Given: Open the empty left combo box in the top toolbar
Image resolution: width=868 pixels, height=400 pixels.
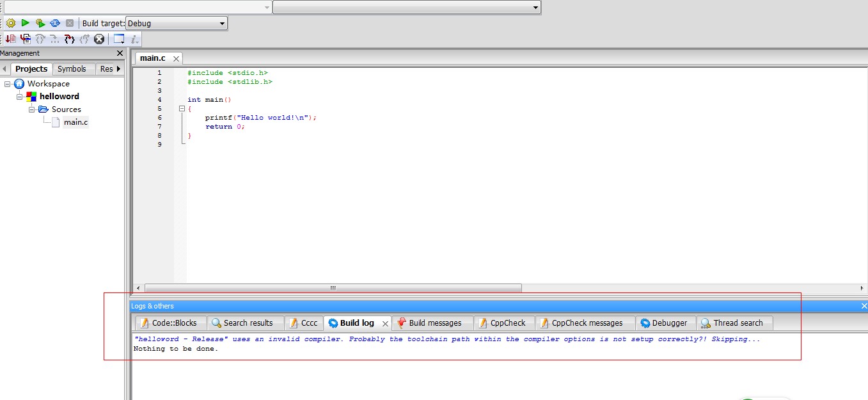Looking at the screenshot, I should click(x=138, y=7).
